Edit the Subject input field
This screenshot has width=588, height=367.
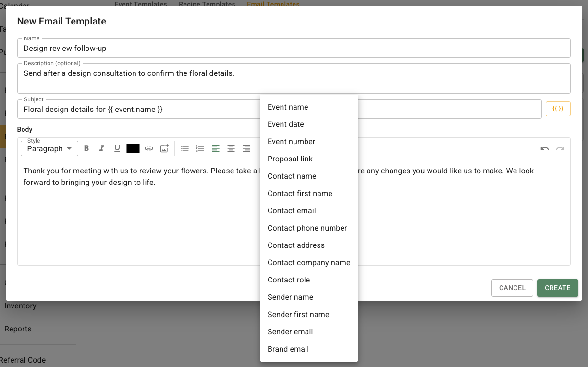click(280, 109)
